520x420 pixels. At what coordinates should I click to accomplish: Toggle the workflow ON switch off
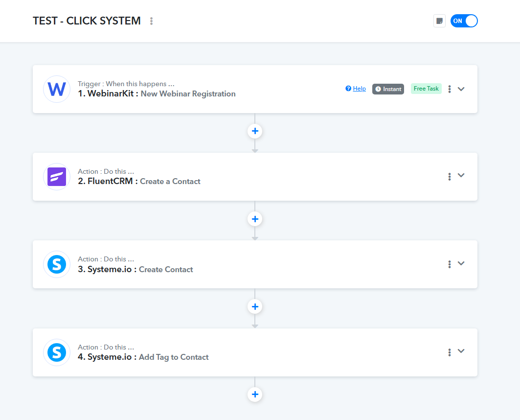464,21
